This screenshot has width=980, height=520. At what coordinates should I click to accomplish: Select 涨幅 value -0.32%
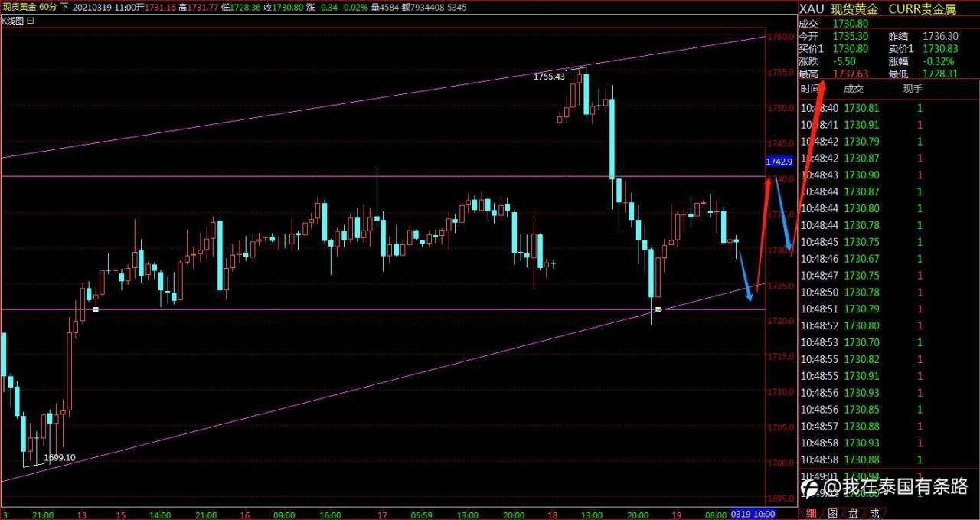938,61
